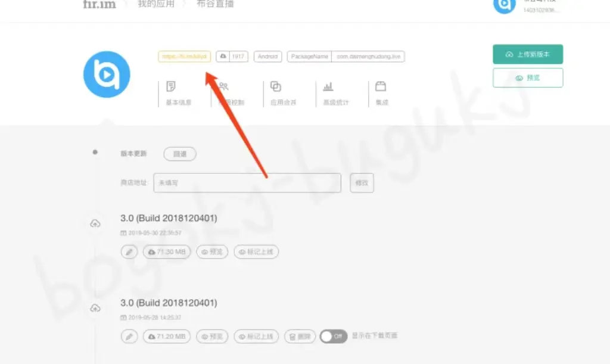Open the 应用合并 app merge icon
The image size is (610, 364).
276,86
